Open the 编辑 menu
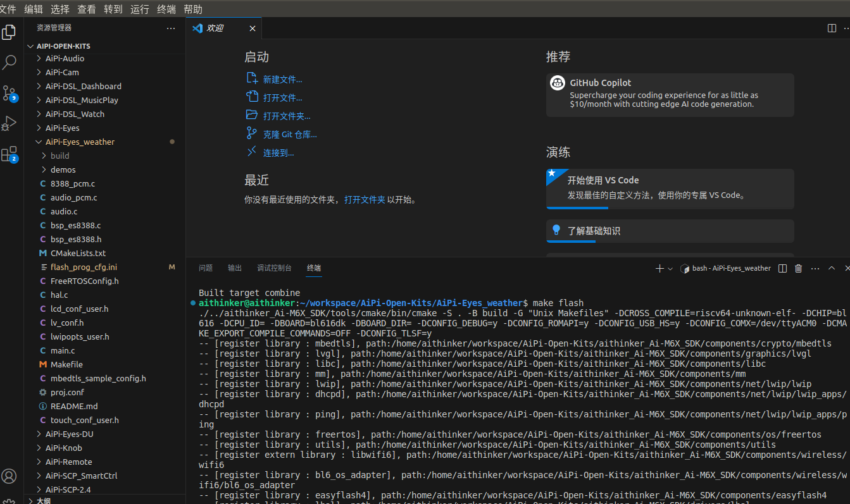Viewport: 850px width, 504px height. (x=34, y=9)
